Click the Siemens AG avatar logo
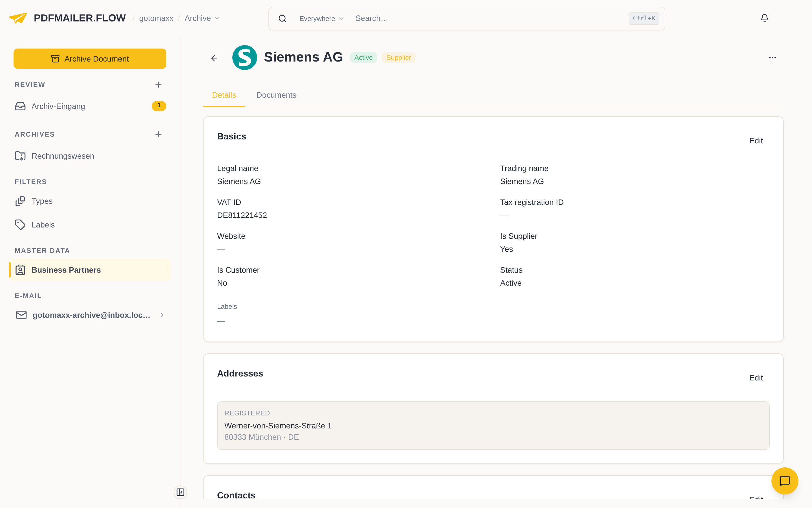This screenshot has height=508, width=812. click(245, 58)
